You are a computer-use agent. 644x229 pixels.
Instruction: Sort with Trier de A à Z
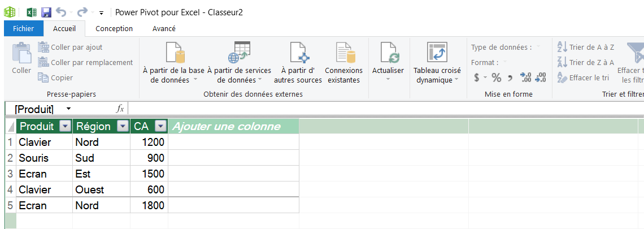(x=586, y=47)
